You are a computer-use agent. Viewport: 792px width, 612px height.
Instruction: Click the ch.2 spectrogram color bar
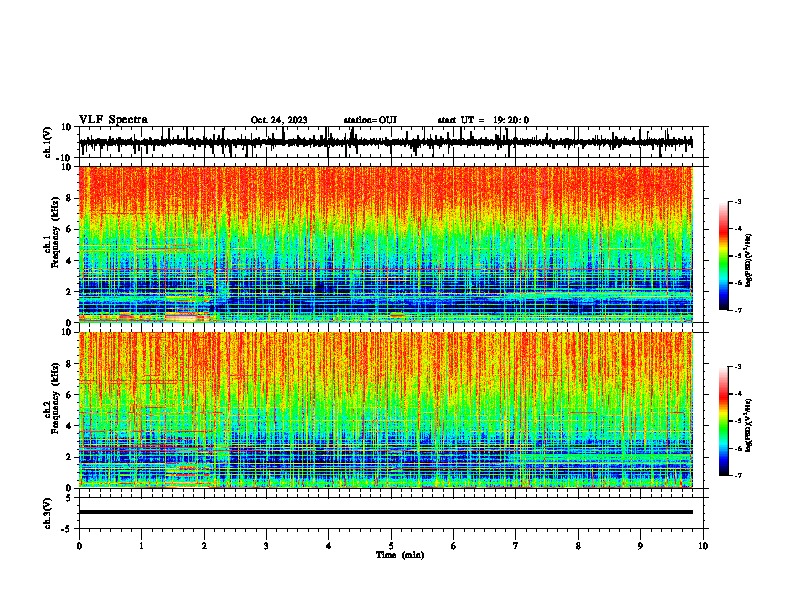click(724, 421)
